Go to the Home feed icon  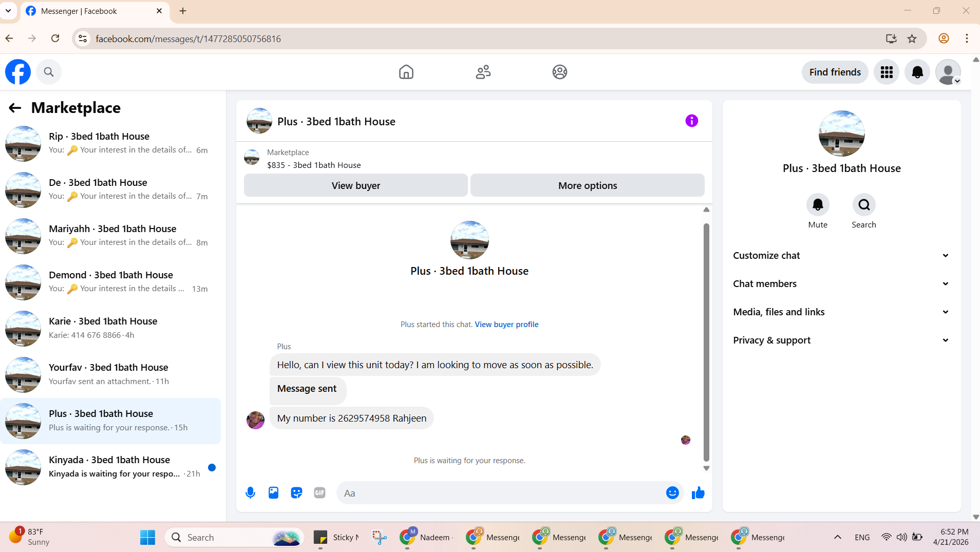(406, 72)
